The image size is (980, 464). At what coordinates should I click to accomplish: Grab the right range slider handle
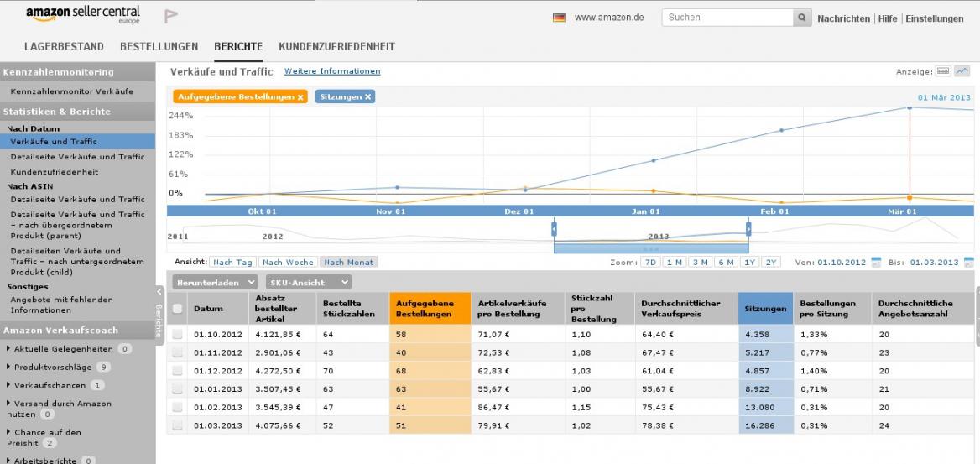click(748, 229)
